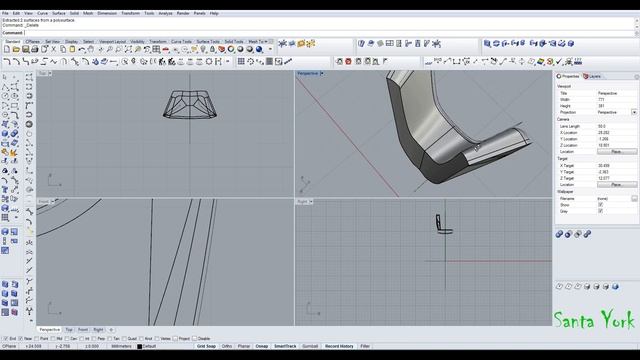640x360 pixels.
Task: Switch to the Curve Tools toolbar tab
Action: [181, 41]
